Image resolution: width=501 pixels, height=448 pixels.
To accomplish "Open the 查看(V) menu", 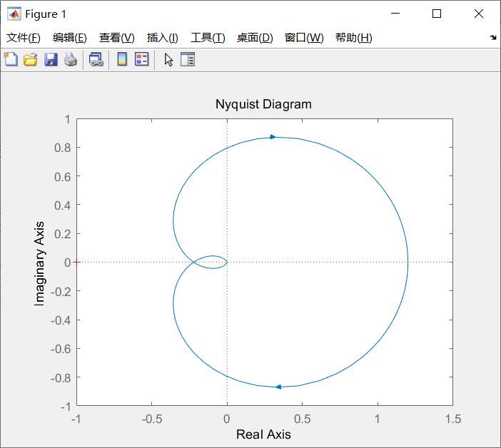I will (116, 38).
